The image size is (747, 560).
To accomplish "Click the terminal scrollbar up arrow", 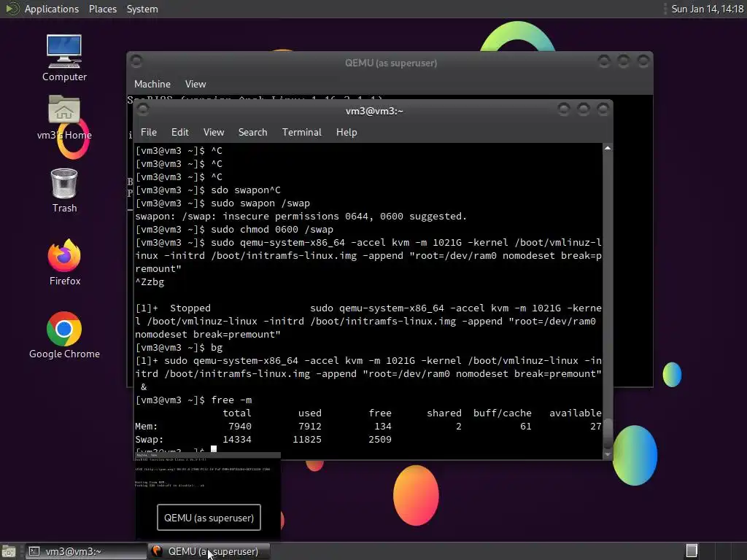I will pyautogui.click(x=608, y=149).
